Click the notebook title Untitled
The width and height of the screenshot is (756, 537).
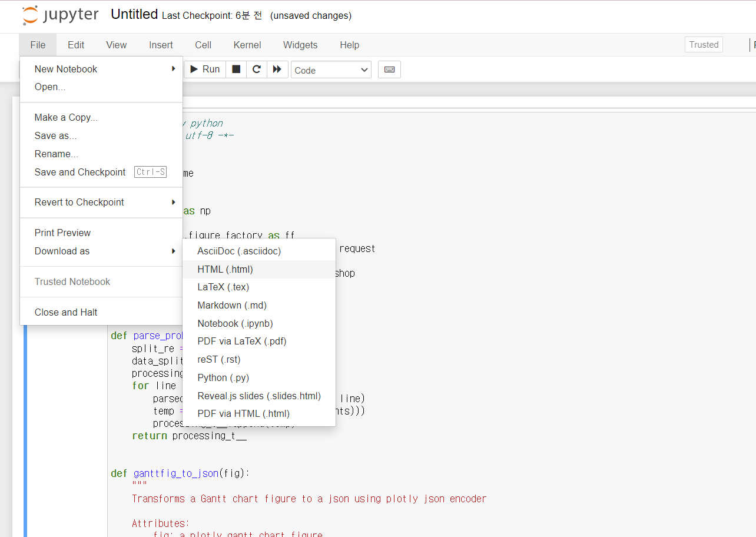pyautogui.click(x=134, y=15)
